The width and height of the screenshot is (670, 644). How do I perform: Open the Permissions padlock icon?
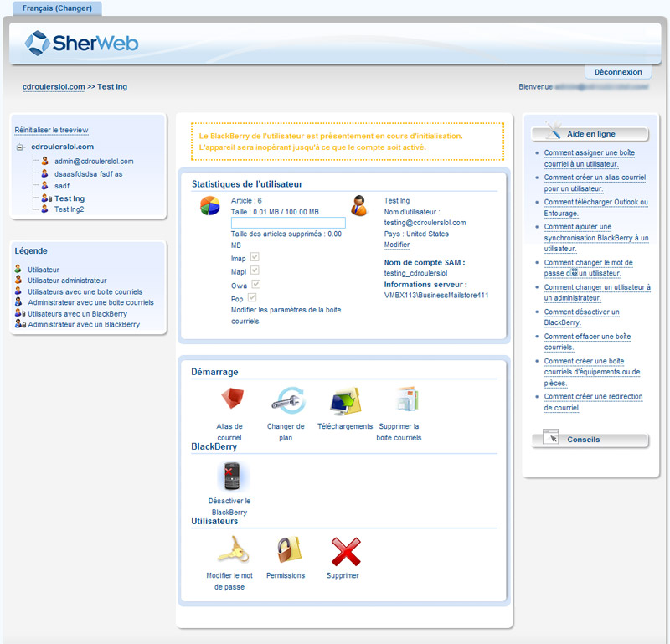(286, 551)
